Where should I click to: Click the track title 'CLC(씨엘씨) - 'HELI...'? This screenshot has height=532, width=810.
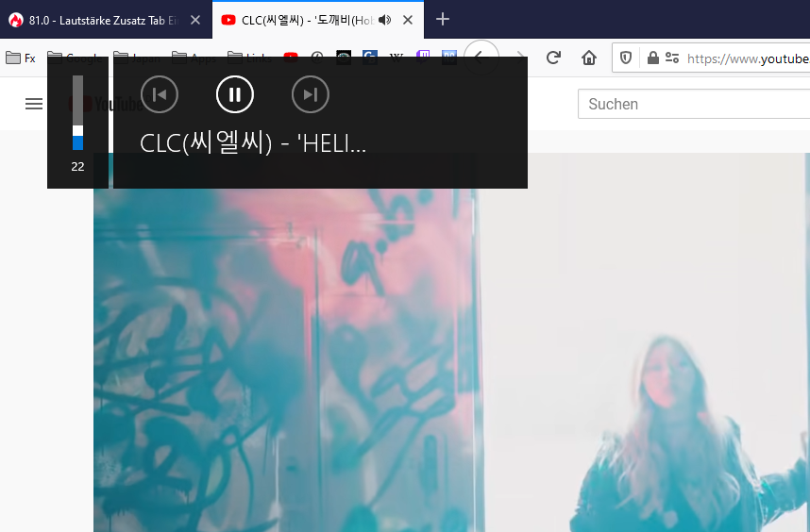click(253, 143)
